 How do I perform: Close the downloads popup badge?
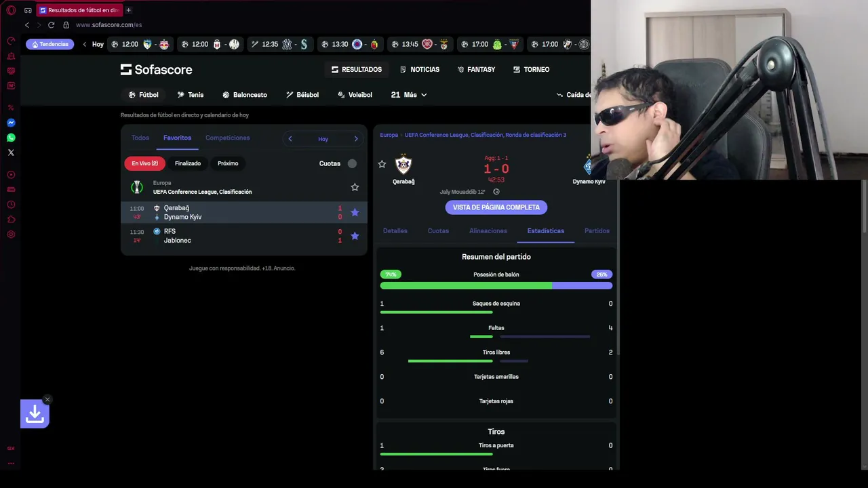click(47, 399)
